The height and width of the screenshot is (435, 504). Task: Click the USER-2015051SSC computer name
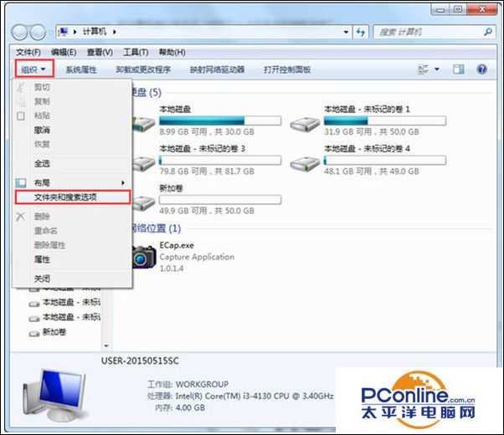[140, 361]
